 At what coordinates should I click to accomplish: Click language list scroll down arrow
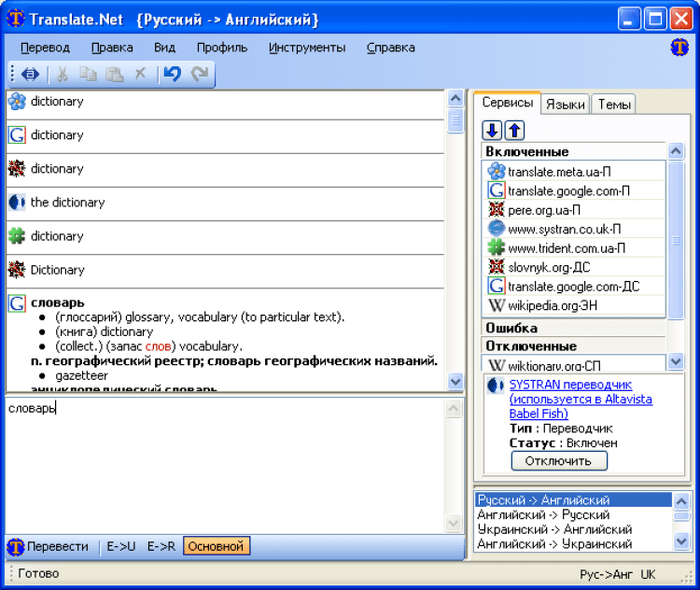click(x=681, y=541)
